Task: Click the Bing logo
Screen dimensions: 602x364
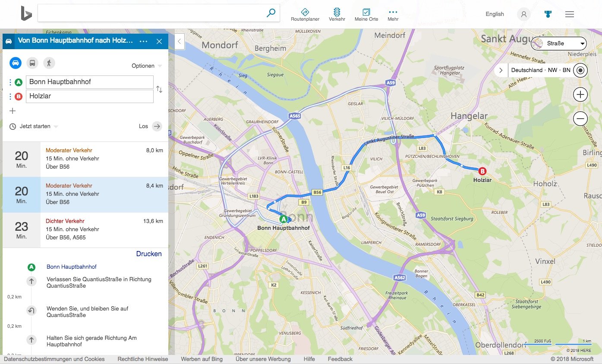Action: click(x=26, y=14)
